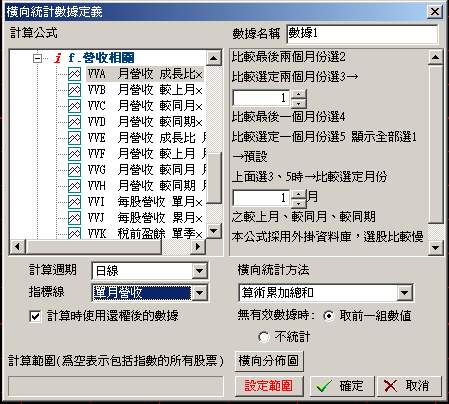This screenshot has width=449, height=404.
Task: Click the red i icon of 營收相關
Action: (x=58, y=58)
